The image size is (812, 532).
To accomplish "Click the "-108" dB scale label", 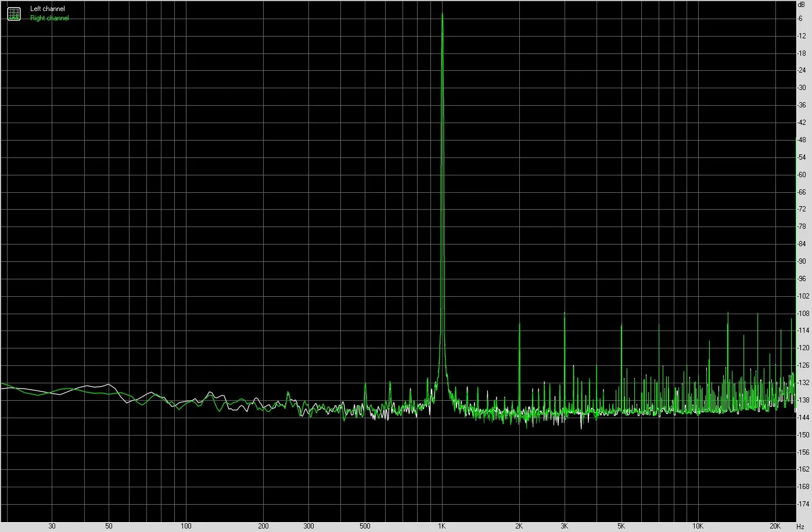I will pyautogui.click(x=803, y=314).
